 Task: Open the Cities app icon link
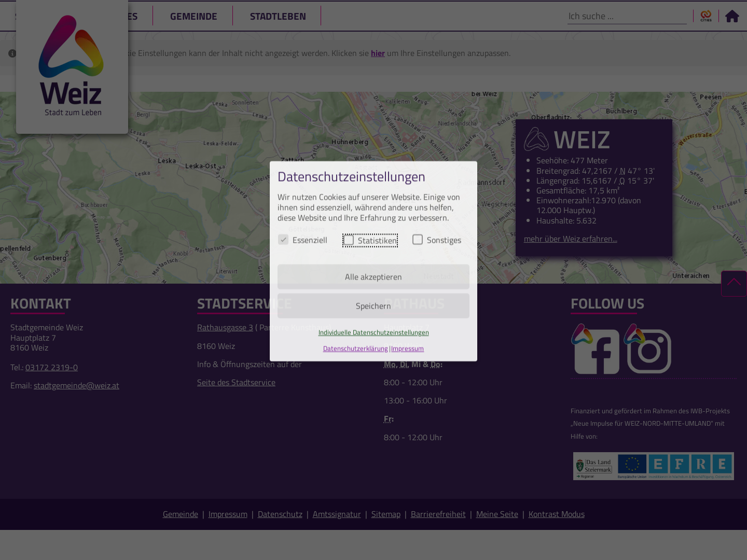706,16
